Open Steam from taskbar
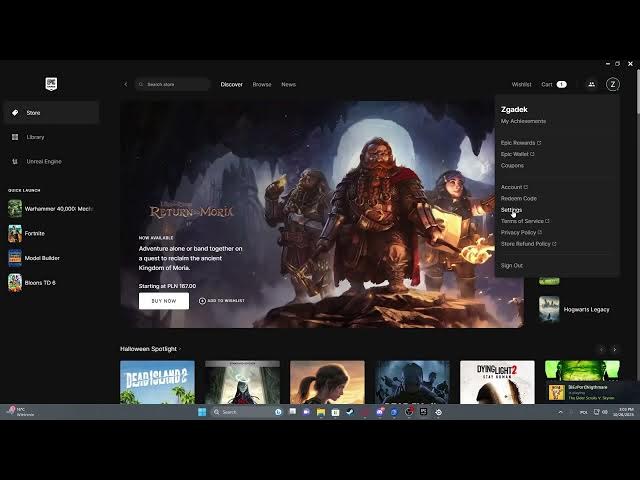Image resolution: width=640 pixels, height=480 pixels. coord(350,412)
